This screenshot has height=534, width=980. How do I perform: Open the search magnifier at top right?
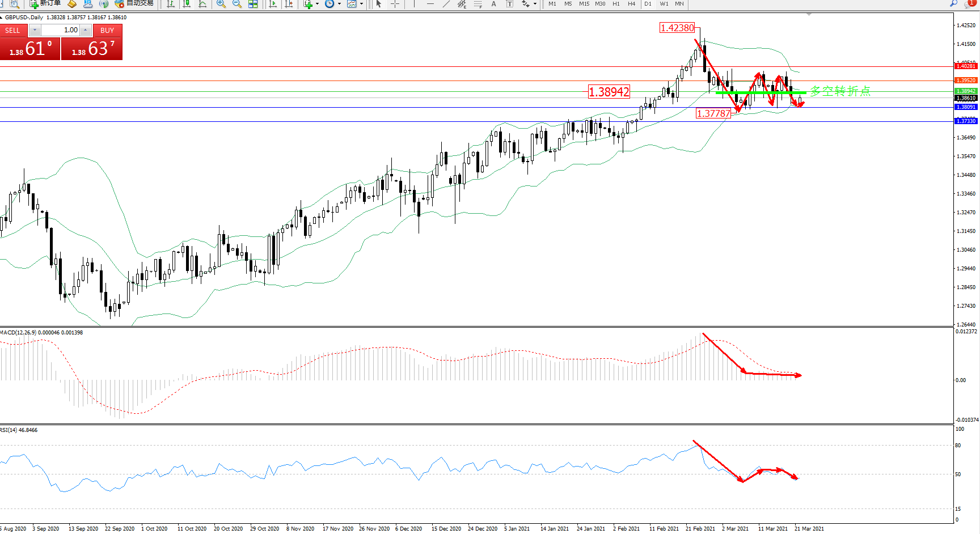954,3
